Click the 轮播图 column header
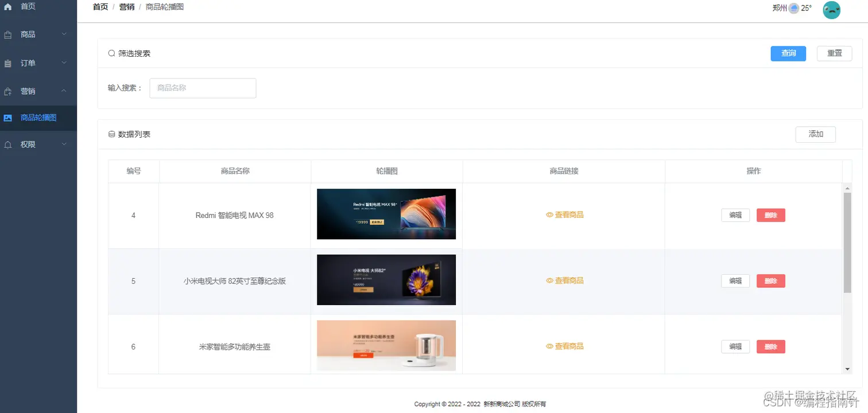Viewport: 868px width, 413px height. pyautogui.click(x=387, y=172)
